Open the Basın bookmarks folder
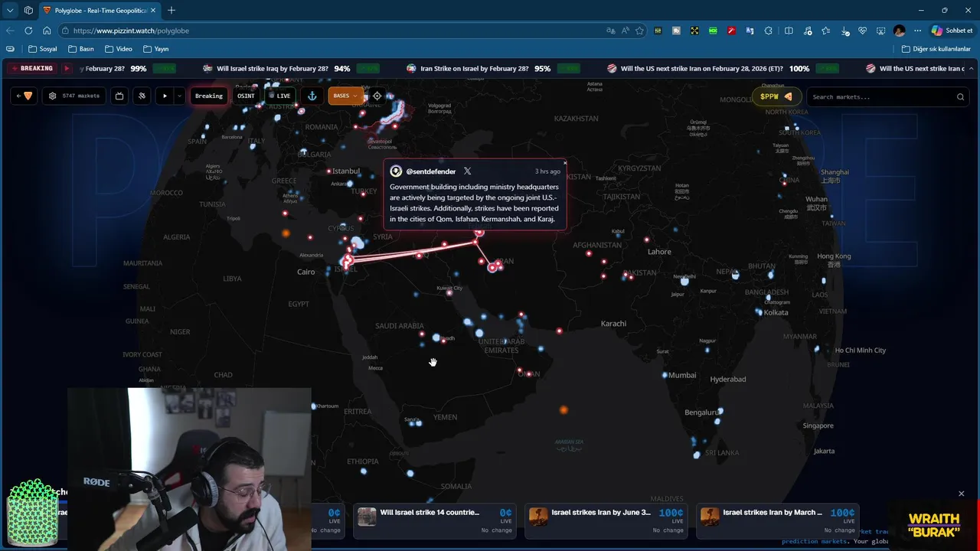Viewport: 980px width, 551px height. (x=81, y=49)
